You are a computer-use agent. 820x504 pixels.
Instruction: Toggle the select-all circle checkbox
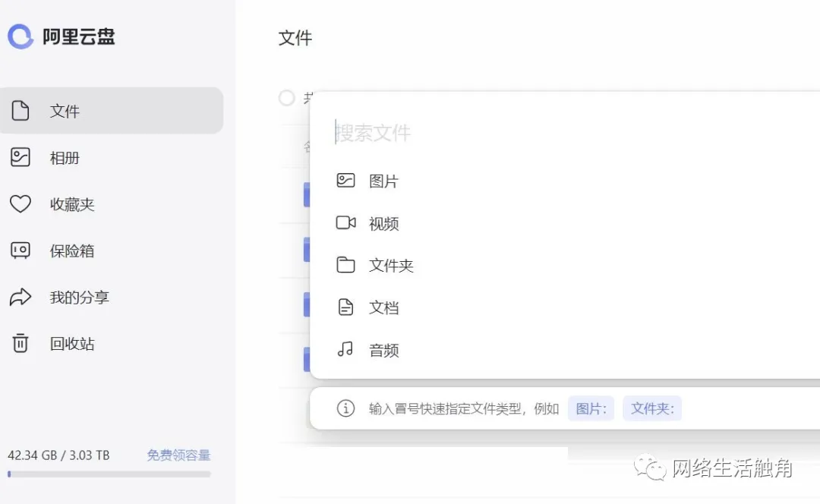286,98
